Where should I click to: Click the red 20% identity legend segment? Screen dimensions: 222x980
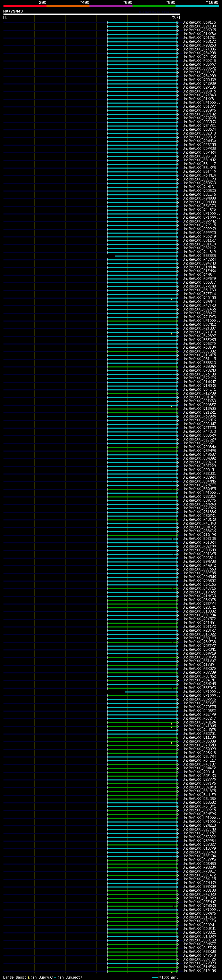[x=25, y=6]
